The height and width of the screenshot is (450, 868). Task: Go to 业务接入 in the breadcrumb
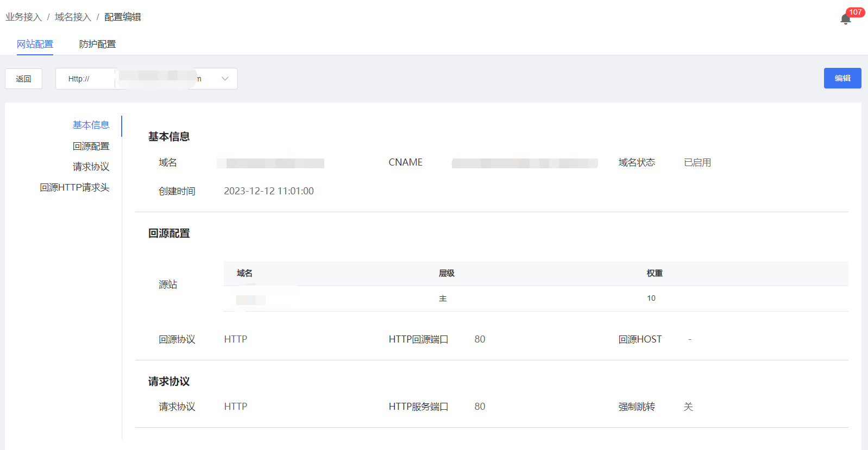23,17
